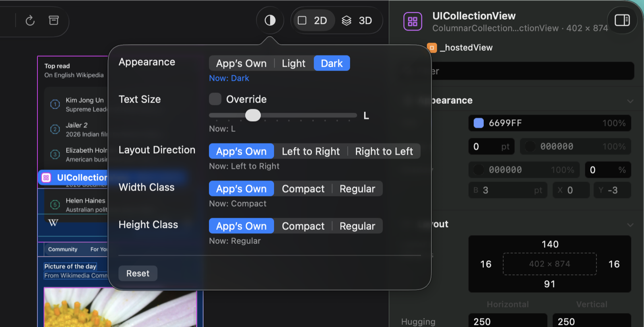The width and height of the screenshot is (644, 327).
Task: Select App's Own for Height Class
Action: 241,226
